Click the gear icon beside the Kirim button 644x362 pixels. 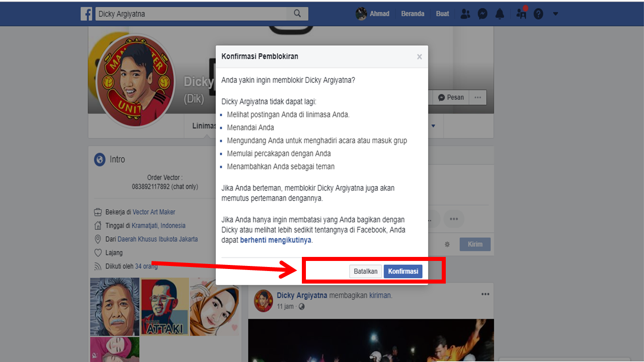(x=447, y=243)
